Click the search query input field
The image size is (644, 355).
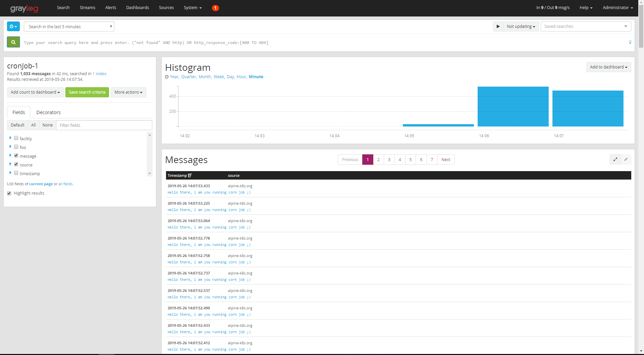tap(324, 43)
